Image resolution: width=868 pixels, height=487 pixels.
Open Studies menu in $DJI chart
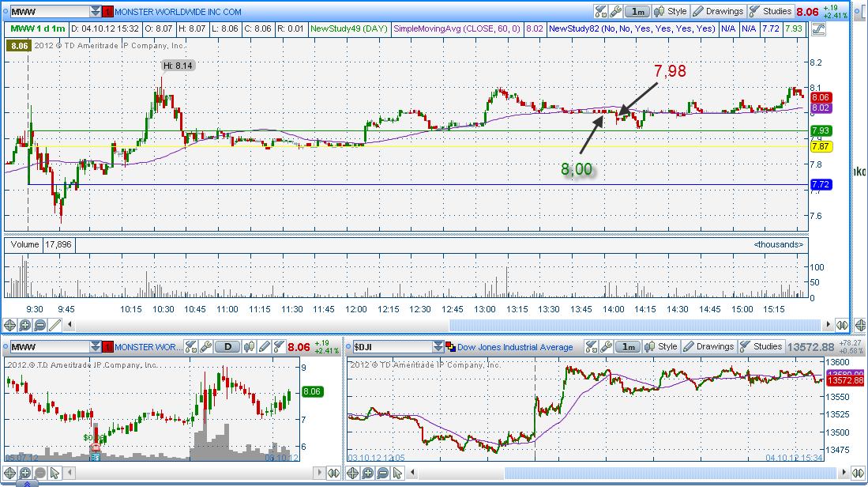761,346
